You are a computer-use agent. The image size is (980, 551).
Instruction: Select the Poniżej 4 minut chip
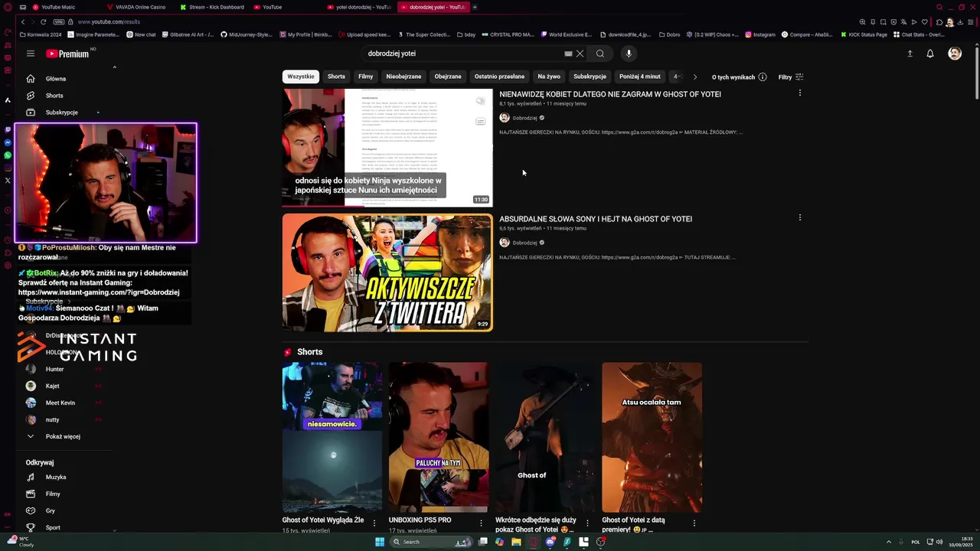click(640, 77)
